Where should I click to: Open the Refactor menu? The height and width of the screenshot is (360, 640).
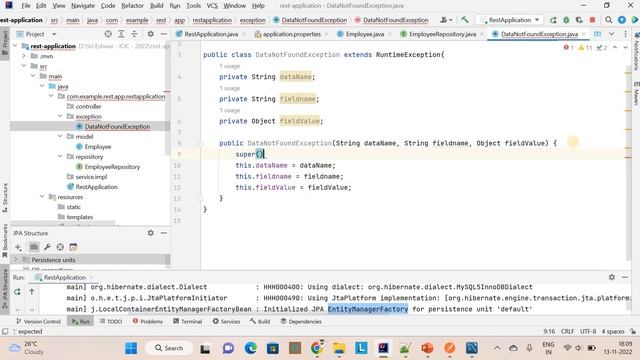pos(132,6)
